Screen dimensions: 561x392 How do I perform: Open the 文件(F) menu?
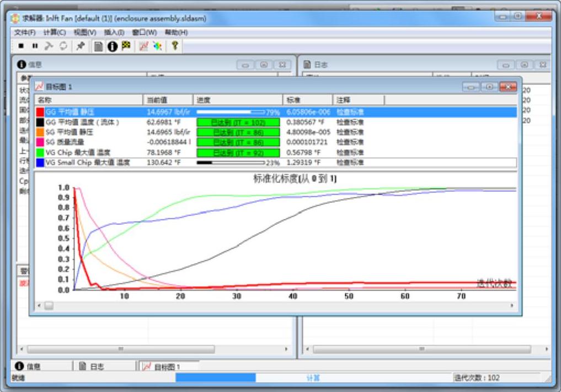pos(25,33)
